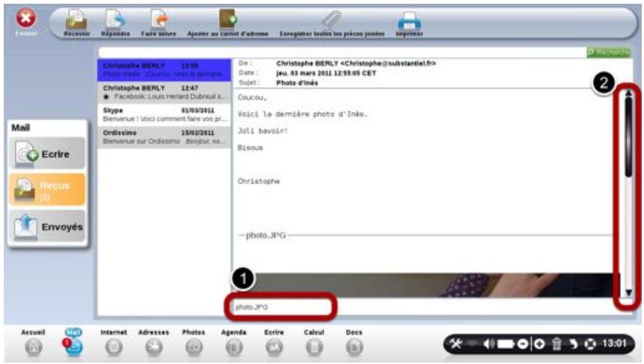Screen dimensions: 644x364
Task: Open the Agenda app in bottom bar
Action: [x=234, y=343]
